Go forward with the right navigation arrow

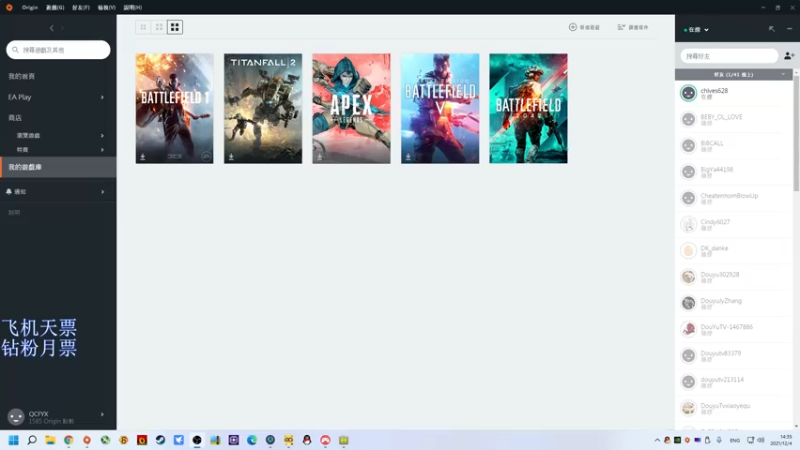point(62,28)
